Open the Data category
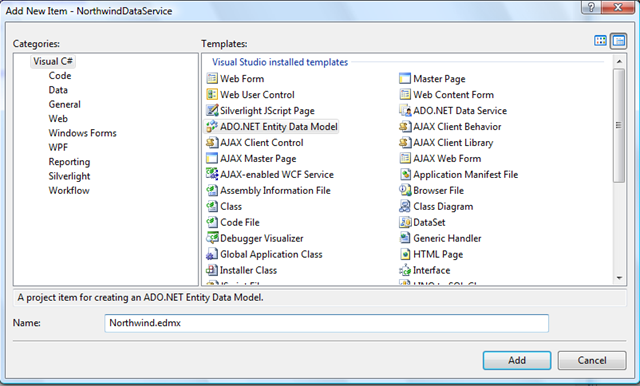The width and height of the screenshot is (640, 386). pyautogui.click(x=58, y=90)
